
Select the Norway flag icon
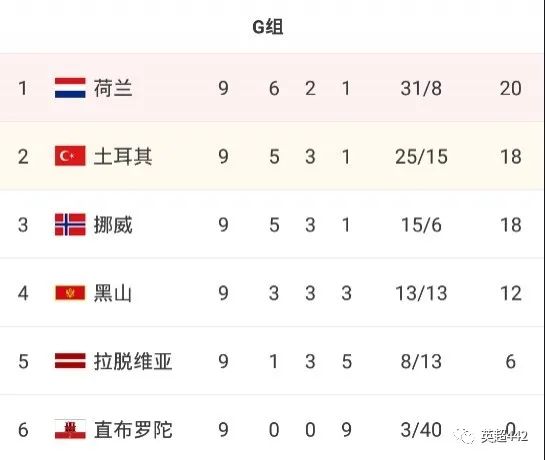[70, 225]
